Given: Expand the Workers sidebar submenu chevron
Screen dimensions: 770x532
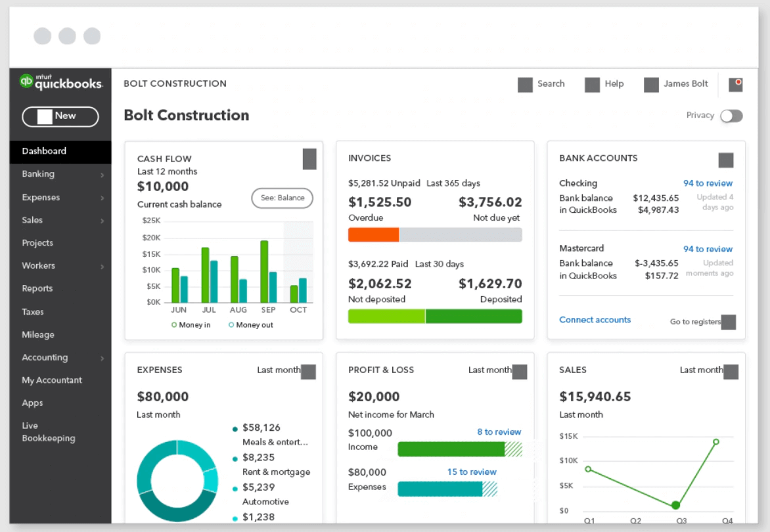Looking at the screenshot, I should point(102,267).
